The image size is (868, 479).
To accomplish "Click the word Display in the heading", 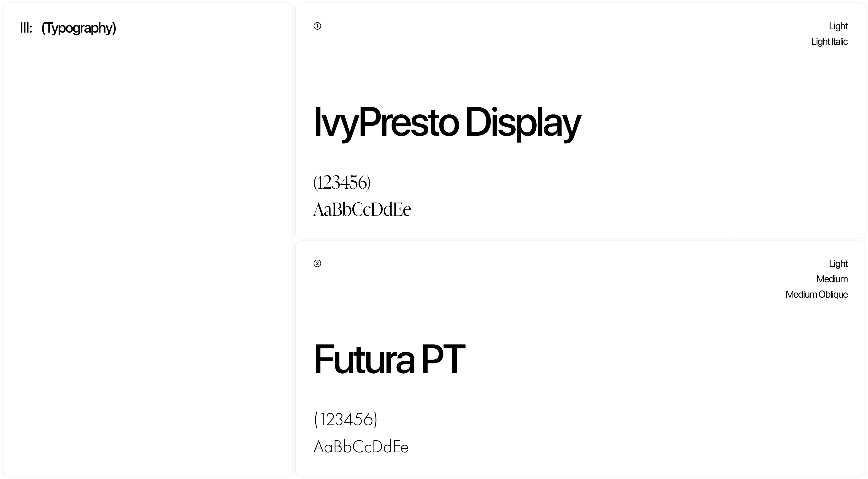I will point(523,123).
